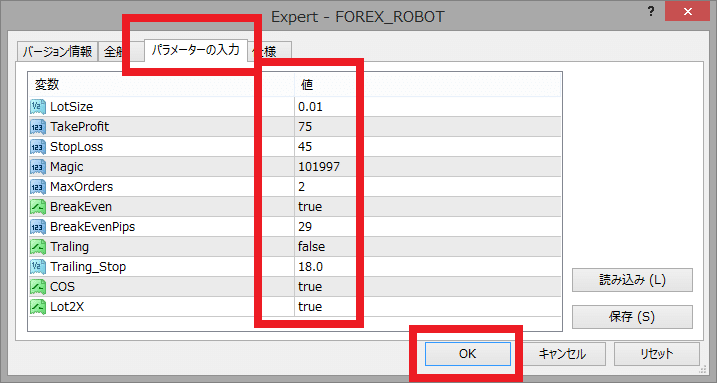This screenshot has height=383, width=717.
Task: Select the BreakEvenPips variable name
Action: click(92, 227)
